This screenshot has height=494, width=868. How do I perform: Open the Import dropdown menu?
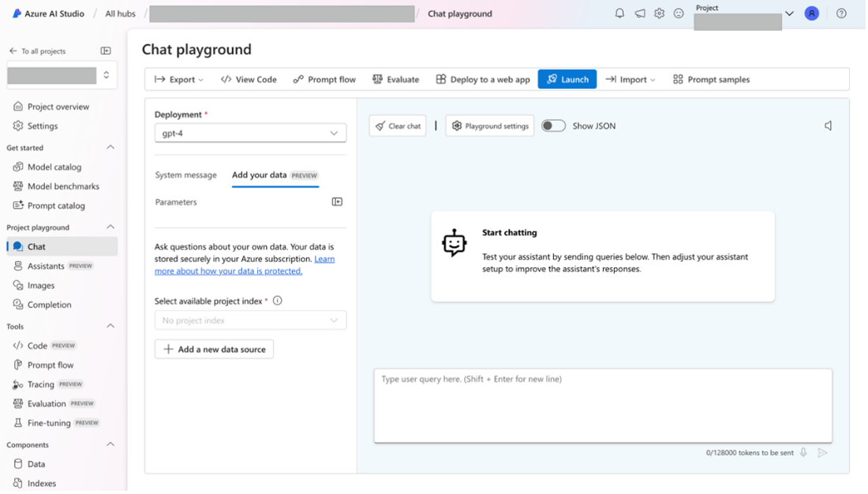(630, 79)
